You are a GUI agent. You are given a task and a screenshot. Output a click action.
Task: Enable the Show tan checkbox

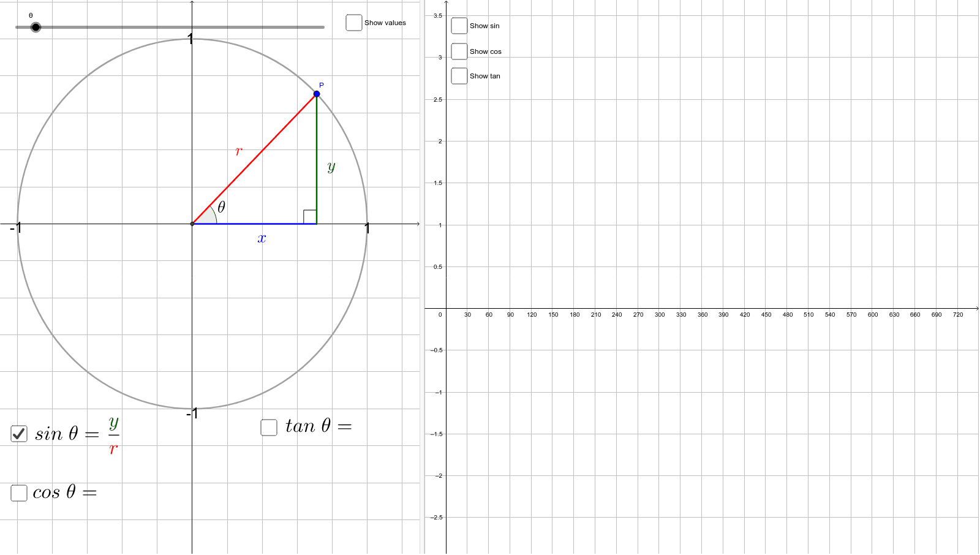[459, 75]
